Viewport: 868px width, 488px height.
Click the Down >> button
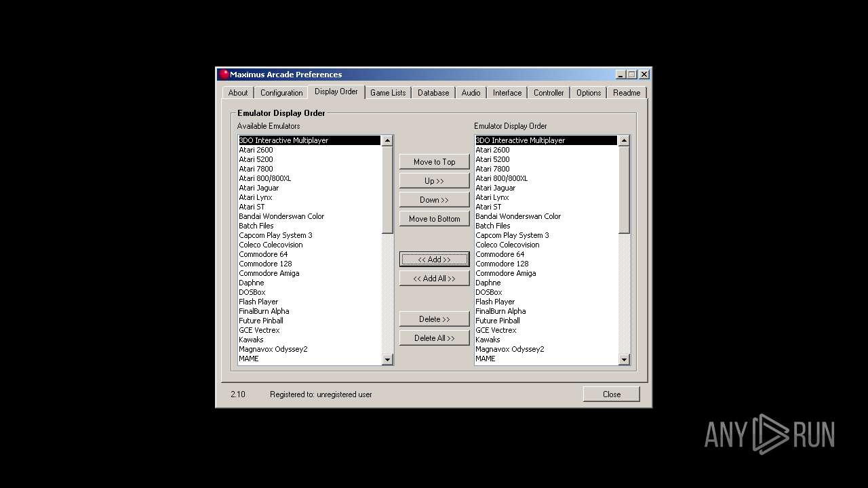(x=435, y=200)
